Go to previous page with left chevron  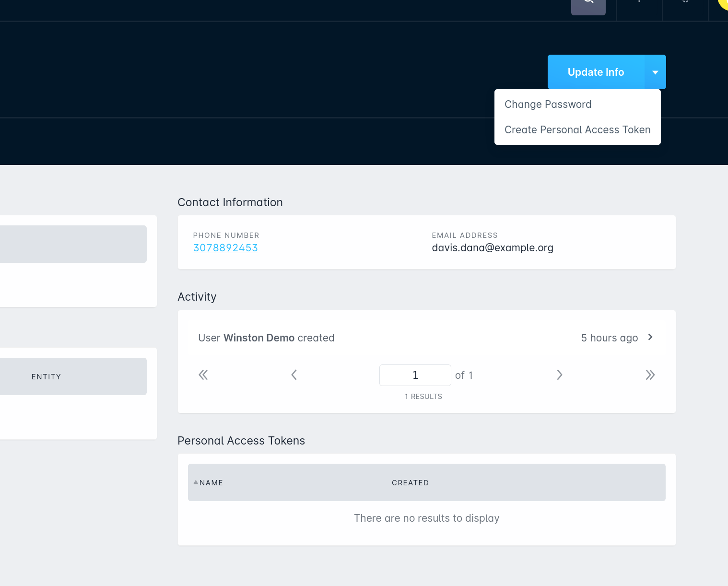click(x=294, y=375)
